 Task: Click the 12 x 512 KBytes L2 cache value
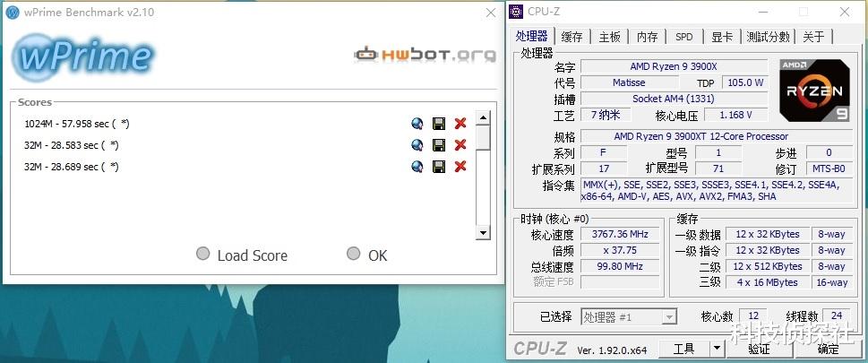(x=768, y=266)
